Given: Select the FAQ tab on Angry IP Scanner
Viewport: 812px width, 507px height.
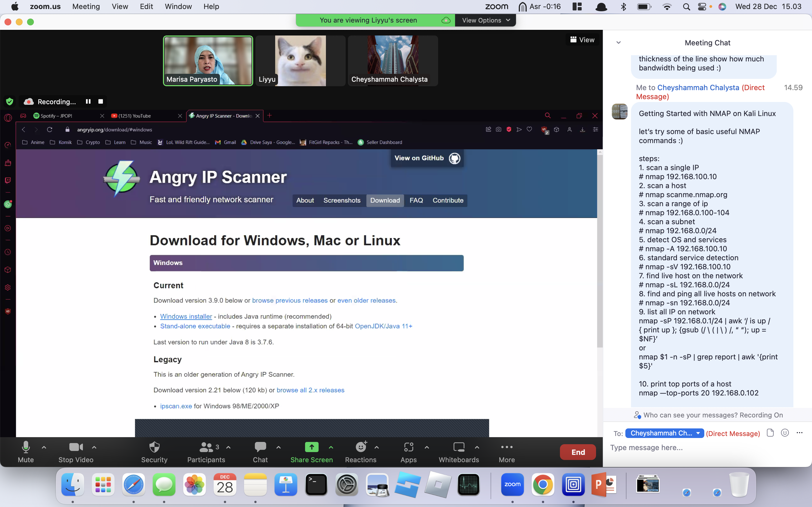Looking at the screenshot, I should [x=416, y=200].
